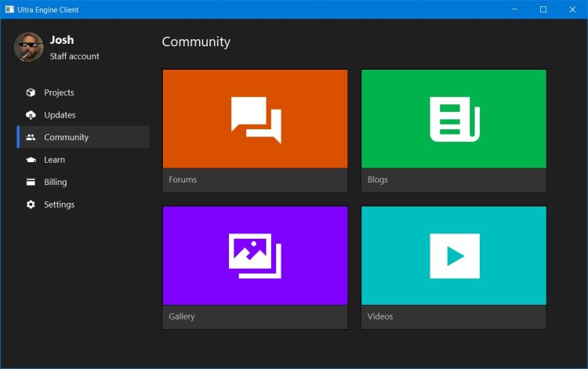
Task: Click the Billing credit card icon
Action: click(31, 183)
